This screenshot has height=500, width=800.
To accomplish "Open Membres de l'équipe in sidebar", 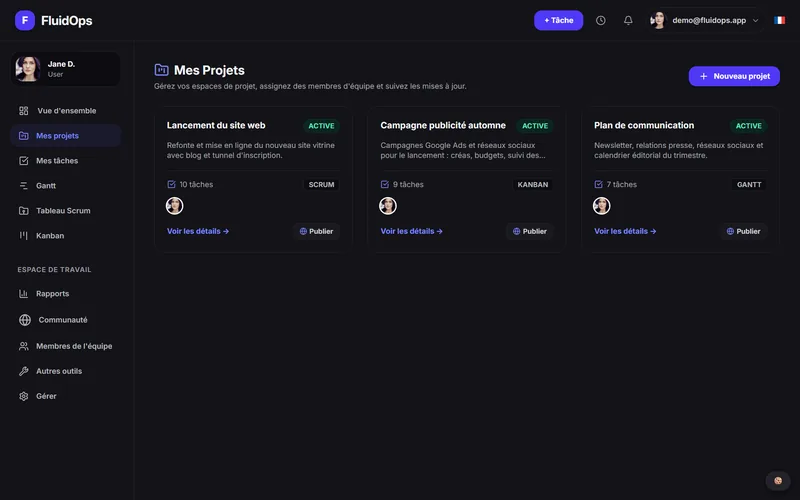I will 65,346.
